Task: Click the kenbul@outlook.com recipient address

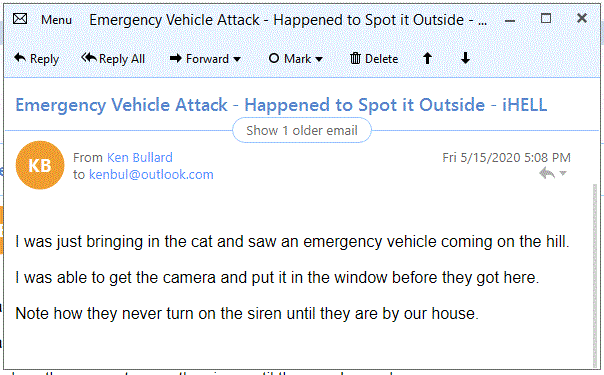Action: (151, 174)
